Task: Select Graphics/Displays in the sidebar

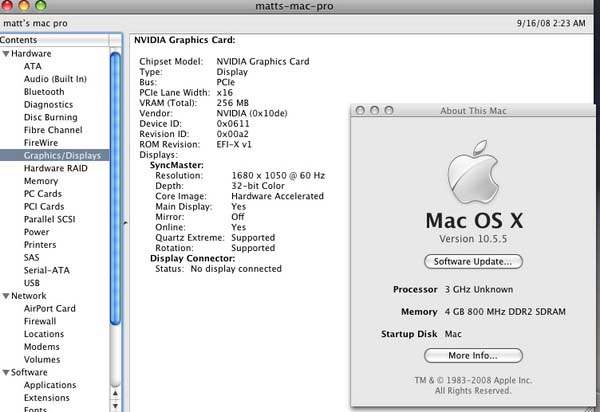Action: (x=60, y=155)
